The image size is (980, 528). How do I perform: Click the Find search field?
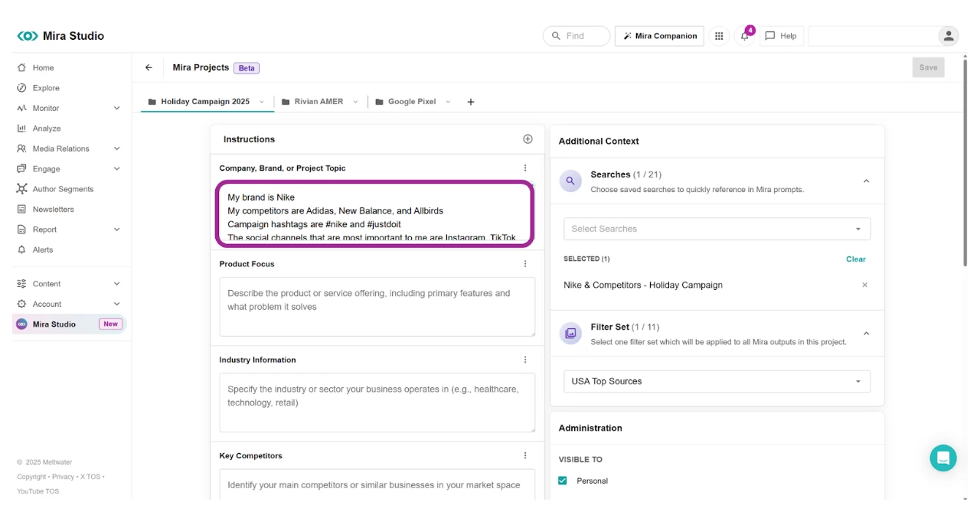point(577,36)
